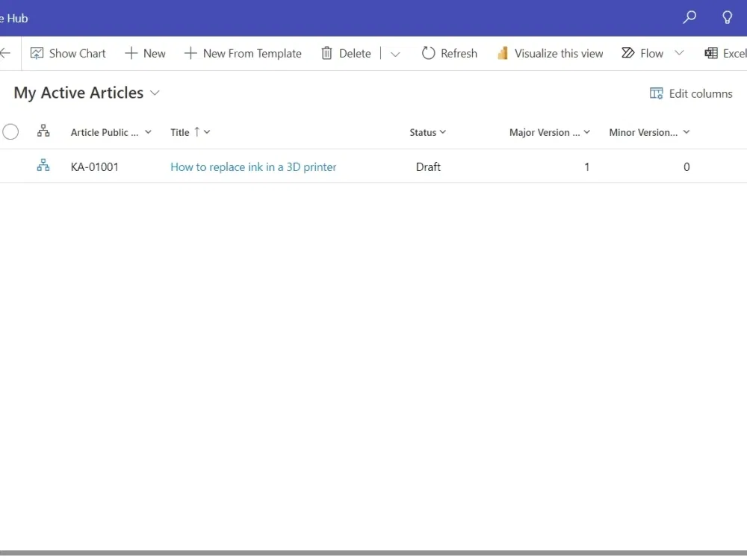
Task: Go back with the left arrow
Action: (x=5, y=53)
